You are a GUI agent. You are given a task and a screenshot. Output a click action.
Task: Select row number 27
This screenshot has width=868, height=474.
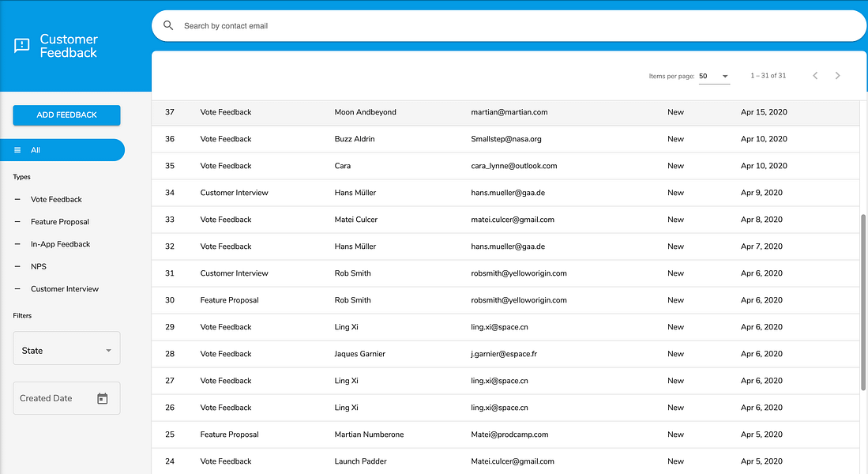pyautogui.click(x=169, y=381)
